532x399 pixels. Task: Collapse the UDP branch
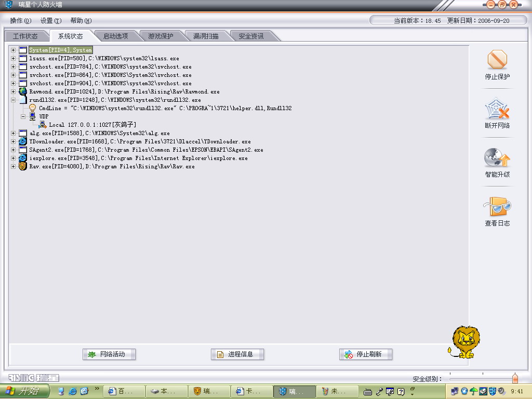(23, 116)
